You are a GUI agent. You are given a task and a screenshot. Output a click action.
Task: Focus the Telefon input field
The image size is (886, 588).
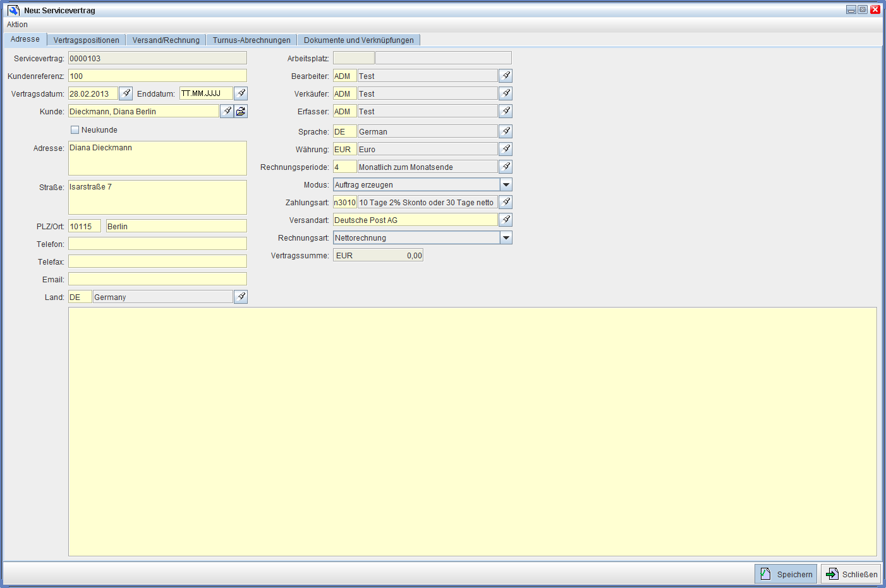point(157,244)
